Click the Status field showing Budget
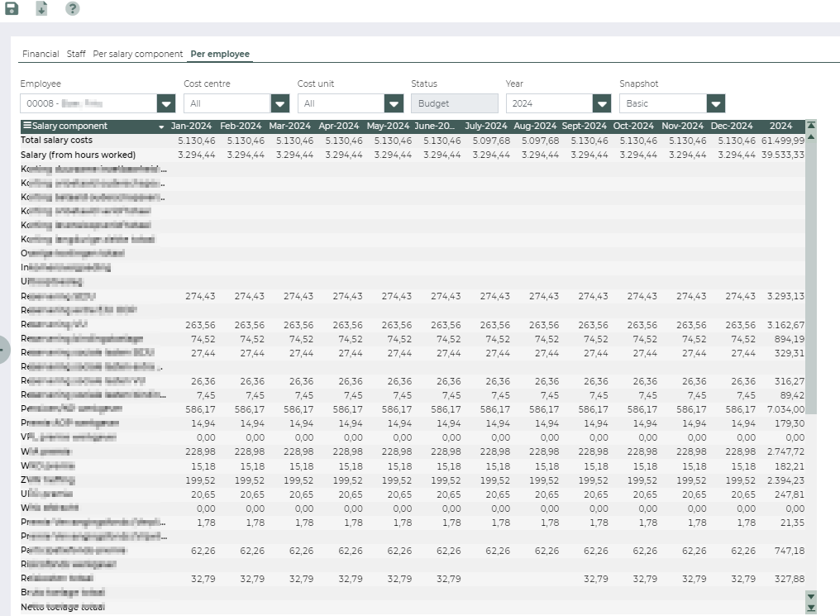This screenshot has height=616, width=840. pyautogui.click(x=455, y=103)
